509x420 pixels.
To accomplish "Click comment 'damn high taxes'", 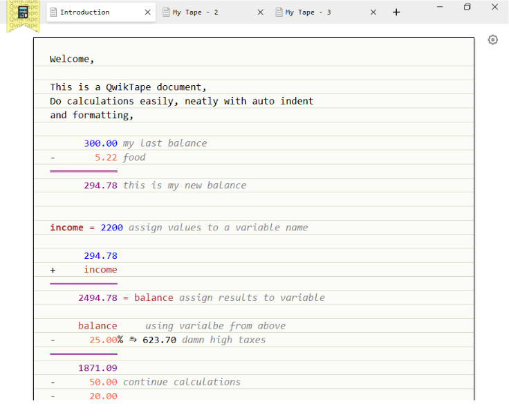I will 224,340.
